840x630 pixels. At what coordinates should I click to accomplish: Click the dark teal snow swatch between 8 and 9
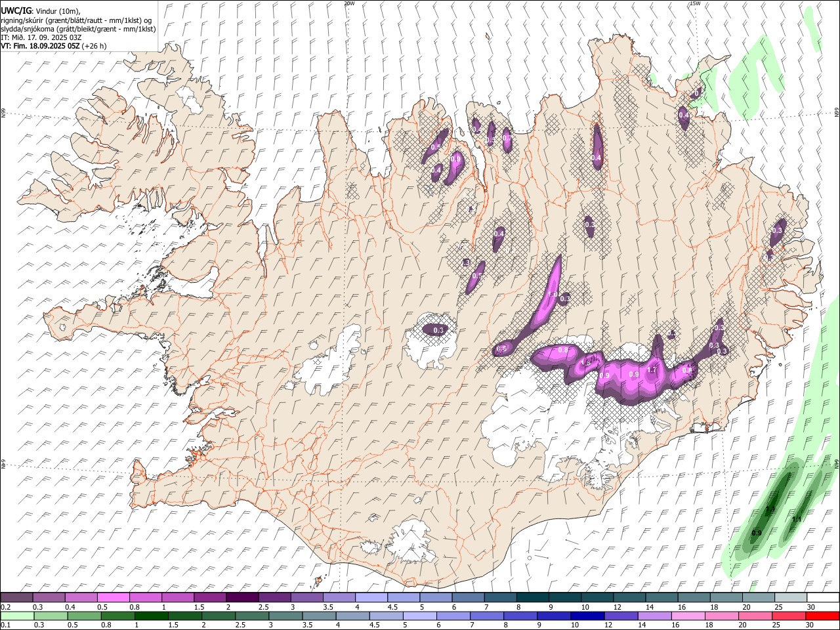click(533, 597)
